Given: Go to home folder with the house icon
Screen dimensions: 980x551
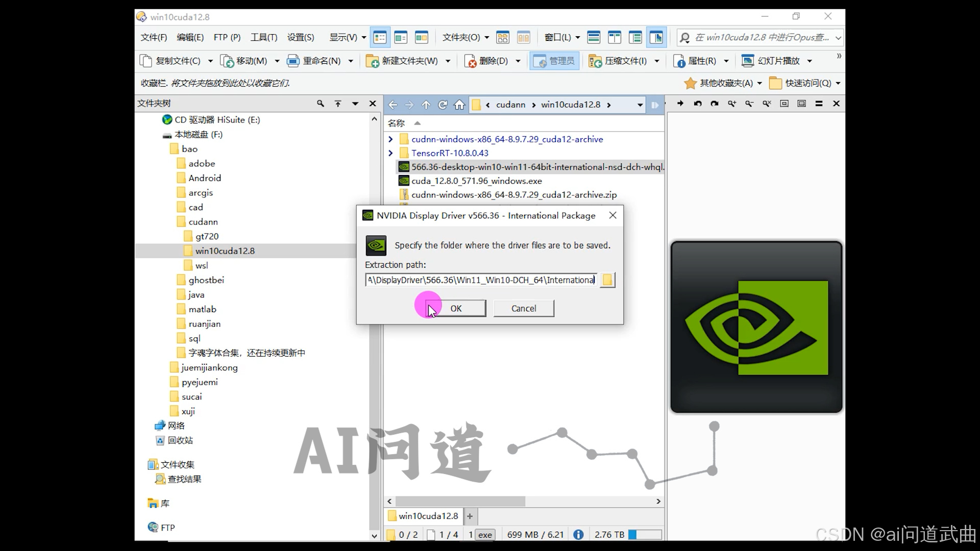Looking at the screenshot, I should [459, 105].
